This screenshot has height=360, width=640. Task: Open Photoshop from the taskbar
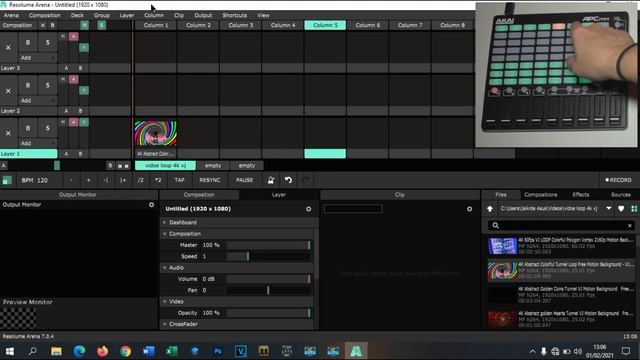click(x=218, y=351)
